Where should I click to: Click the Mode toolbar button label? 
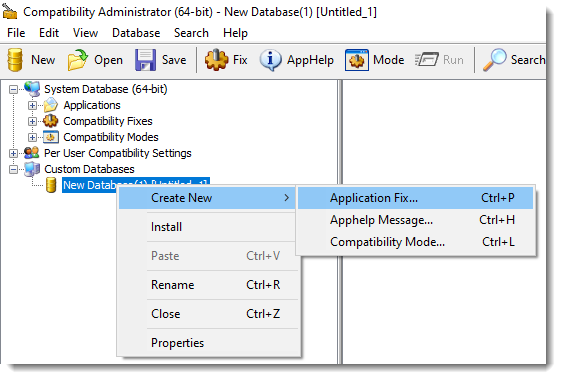pos(389,60)
